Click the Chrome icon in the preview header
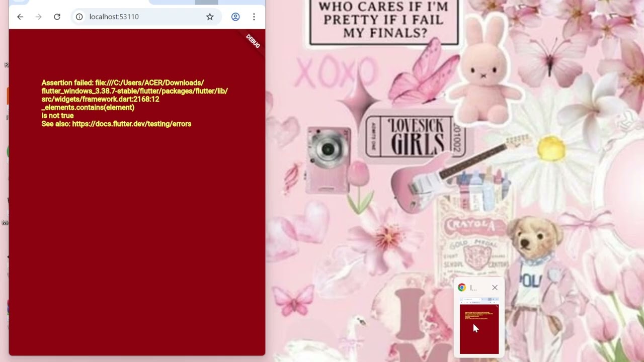644x362 pixels. tap(462, 288)
